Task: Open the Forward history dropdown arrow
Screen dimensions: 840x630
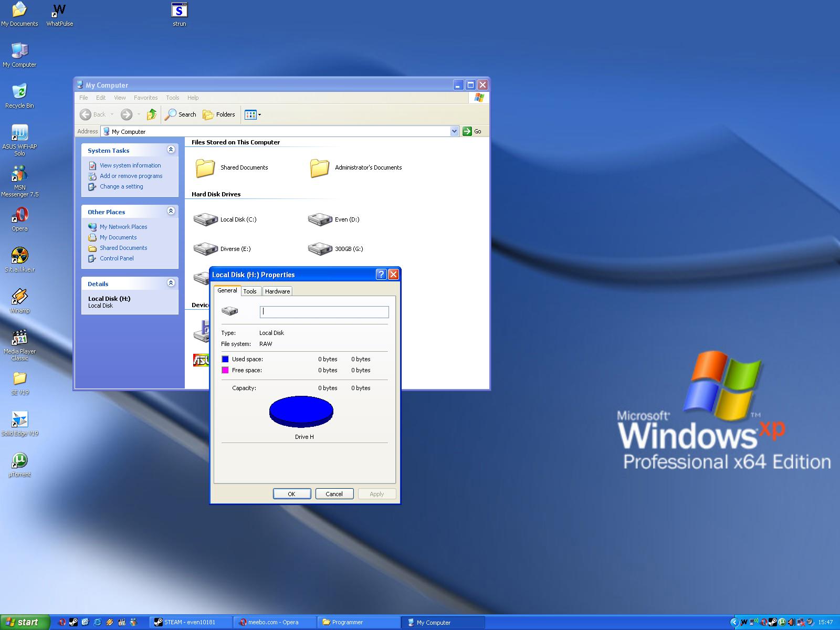Action: [139, 114]
